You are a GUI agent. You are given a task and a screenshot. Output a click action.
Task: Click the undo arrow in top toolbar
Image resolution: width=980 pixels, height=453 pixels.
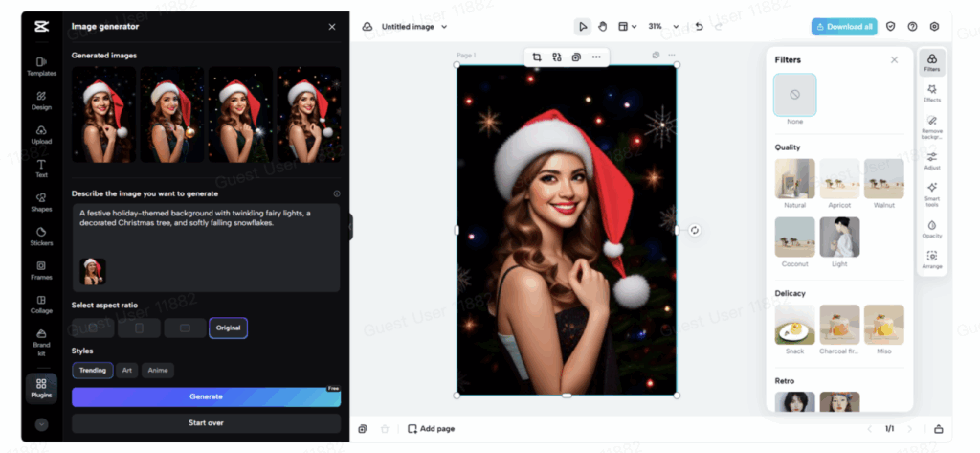point(699,27)
